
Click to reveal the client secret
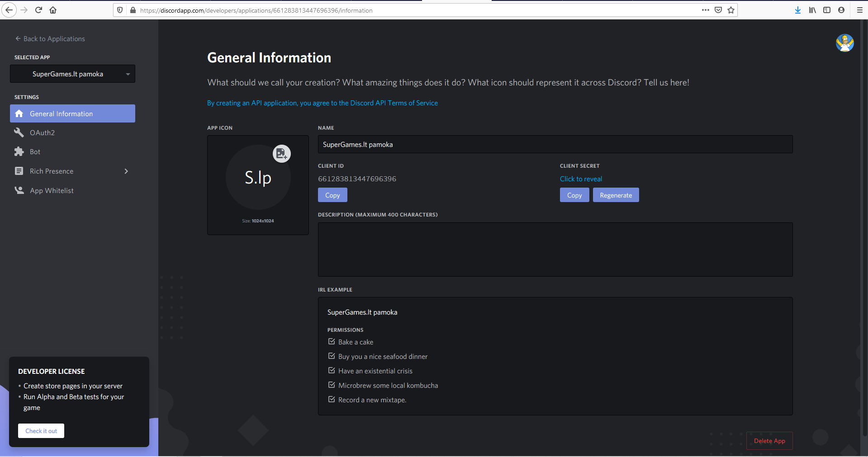(581, 179)
